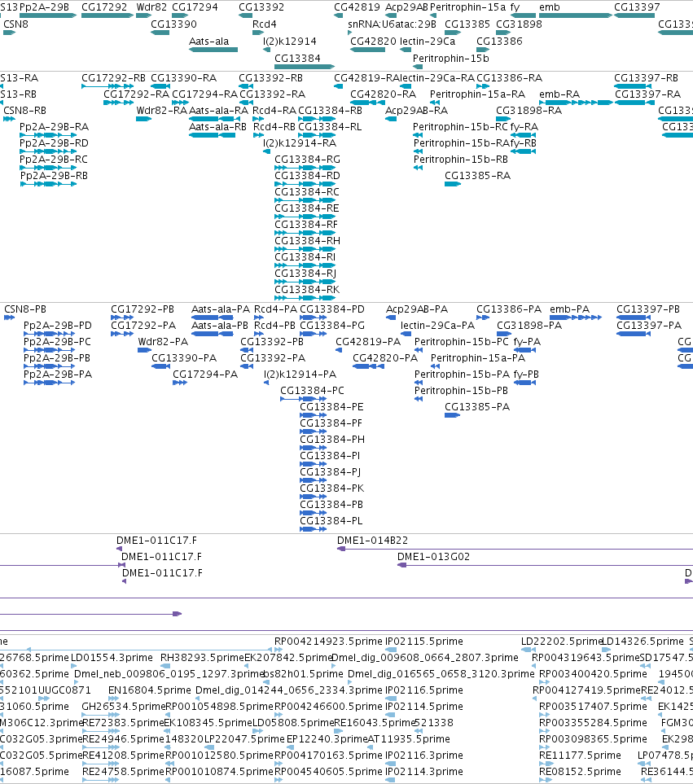Click protein CG13384-PL
The image size is (693, 784).
[331, 521]
